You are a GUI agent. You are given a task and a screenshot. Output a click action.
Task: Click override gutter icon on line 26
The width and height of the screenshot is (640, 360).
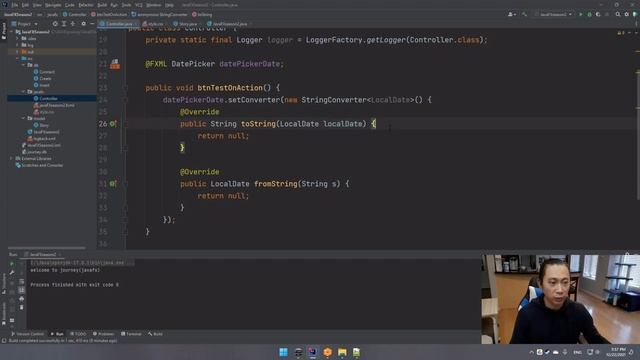113,124
